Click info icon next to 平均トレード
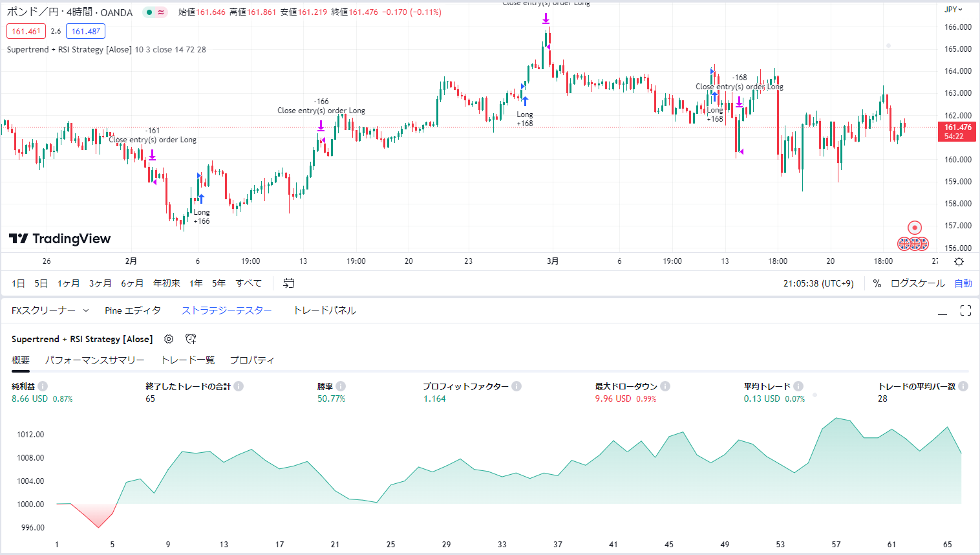 click(798, 386)
